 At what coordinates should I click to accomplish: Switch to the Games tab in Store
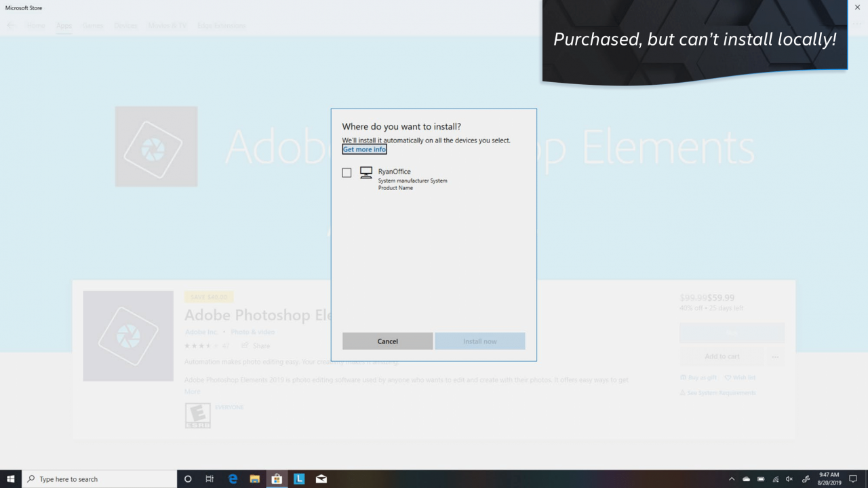pos(93,26)
